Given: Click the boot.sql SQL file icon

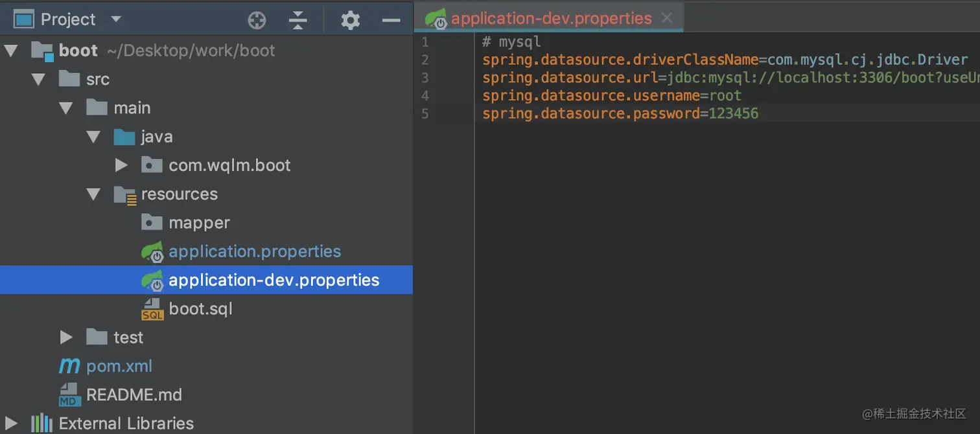Looking at the screenshot, I should coord(150,308).
